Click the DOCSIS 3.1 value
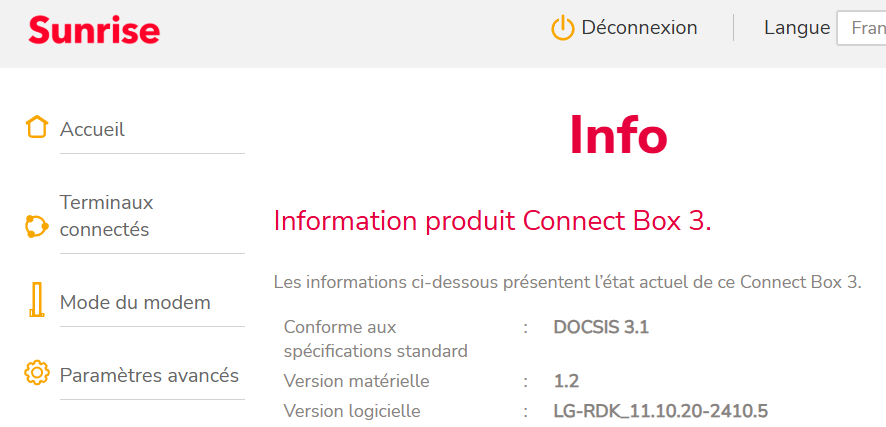 [601, 327]
